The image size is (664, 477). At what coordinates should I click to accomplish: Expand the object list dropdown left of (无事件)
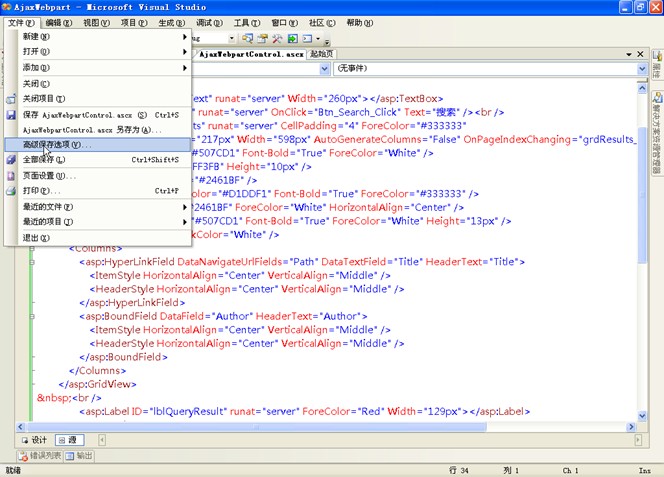pyautogui.click(x=324, y=69)
